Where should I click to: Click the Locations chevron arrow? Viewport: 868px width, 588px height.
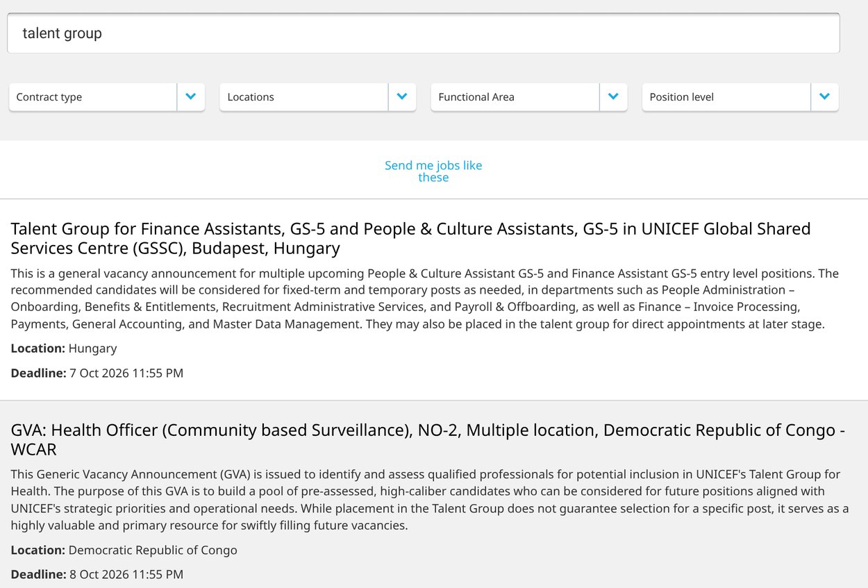tap(402, 97)
